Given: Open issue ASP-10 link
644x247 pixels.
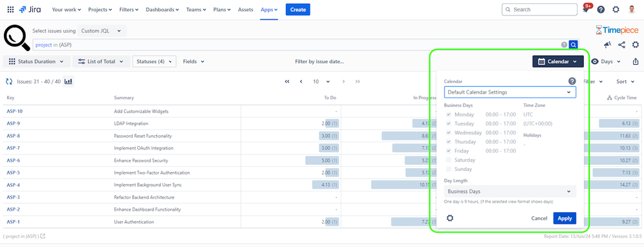Looking at the screenshot, I should coord(14,111).
